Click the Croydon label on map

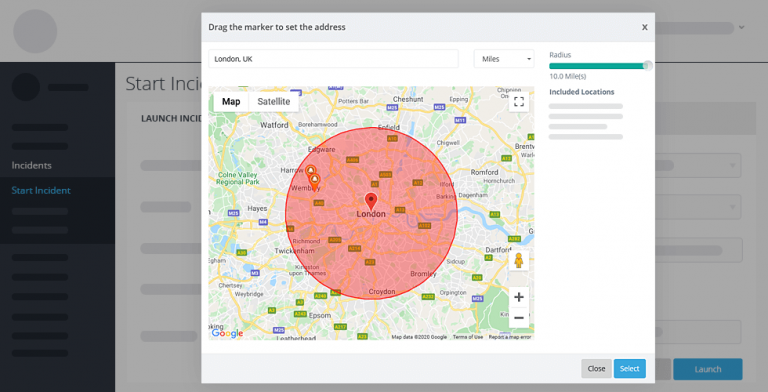pyautogui.click(x=382, y=292)
